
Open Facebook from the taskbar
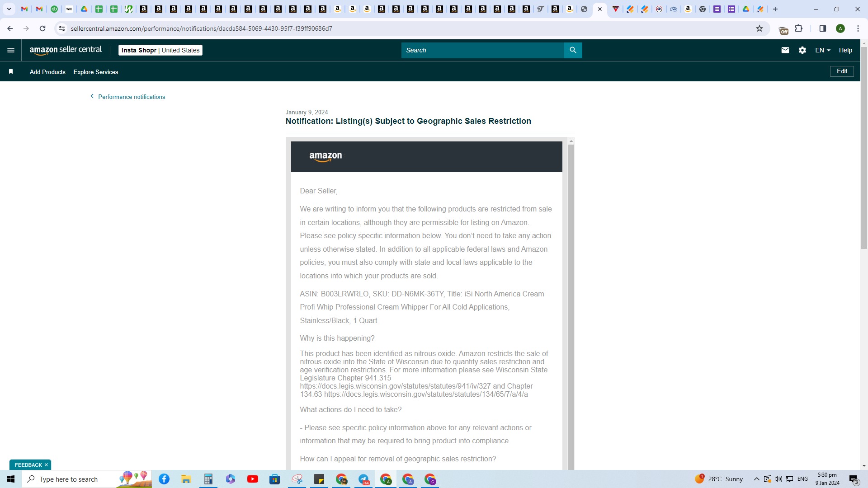click(x=164, y=479)
